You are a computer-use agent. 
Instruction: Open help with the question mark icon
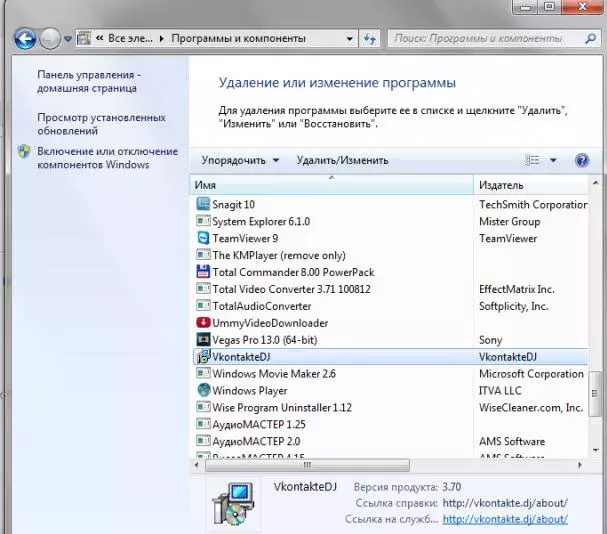(x=582, y=160)
